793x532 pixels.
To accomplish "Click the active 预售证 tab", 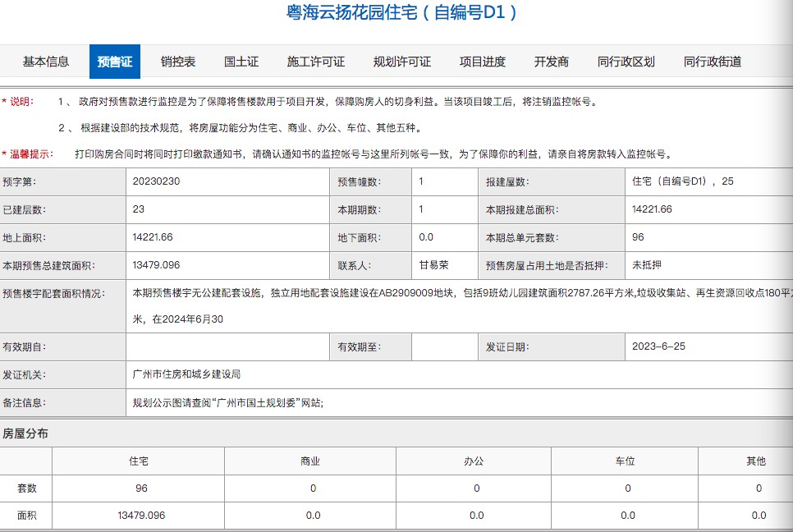I will [112, 61].
